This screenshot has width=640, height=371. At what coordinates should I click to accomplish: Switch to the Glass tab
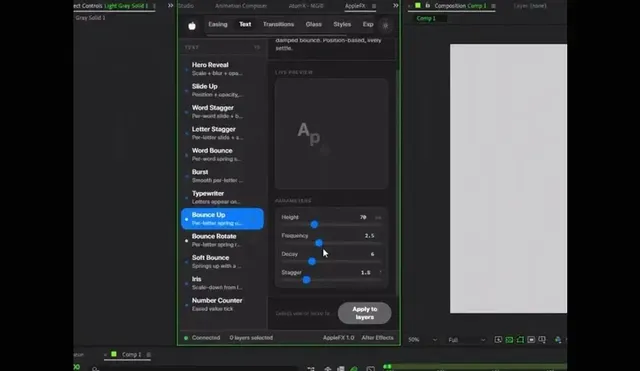pyautogui.click(x=313, y=24)
